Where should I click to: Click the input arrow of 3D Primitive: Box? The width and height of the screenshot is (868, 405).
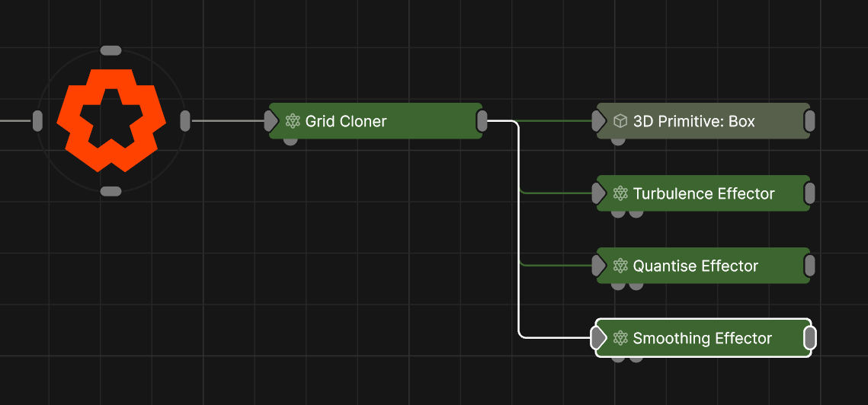pyautogui.click(x=599, y=121)
